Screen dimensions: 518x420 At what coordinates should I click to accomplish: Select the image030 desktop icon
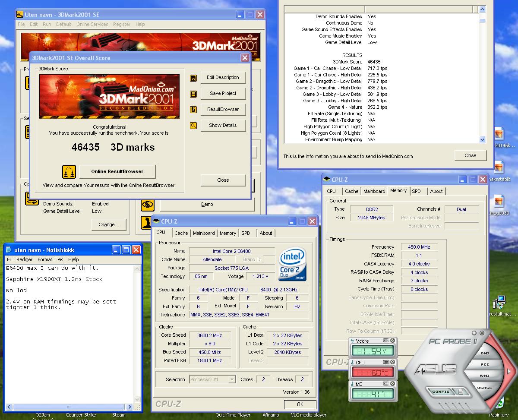(499, 201)
